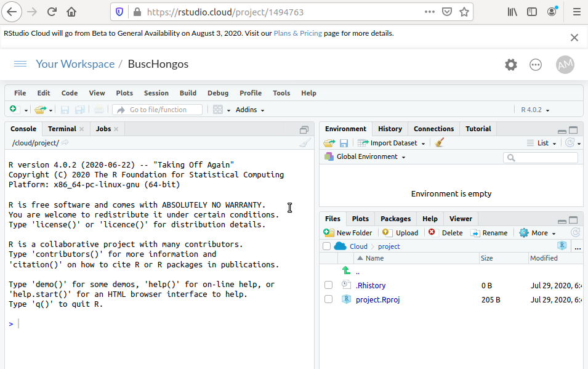This screenshot has height=369, width=588.
Task: Open the hamburger navigation menu
Action: click(x=20, y=64)
